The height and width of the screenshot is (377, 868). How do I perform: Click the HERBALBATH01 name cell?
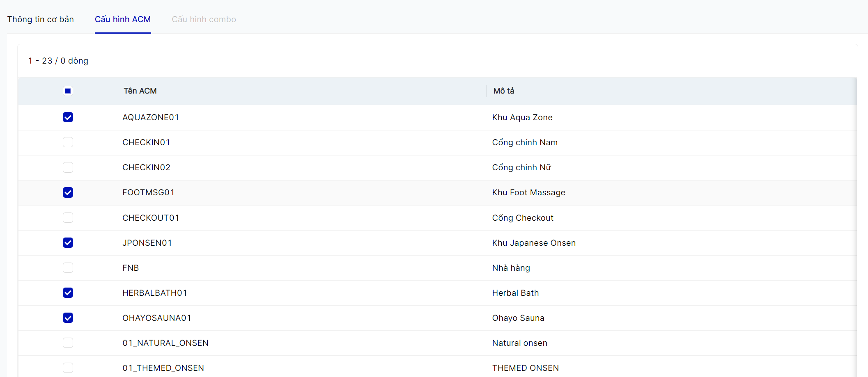point(155,293)
